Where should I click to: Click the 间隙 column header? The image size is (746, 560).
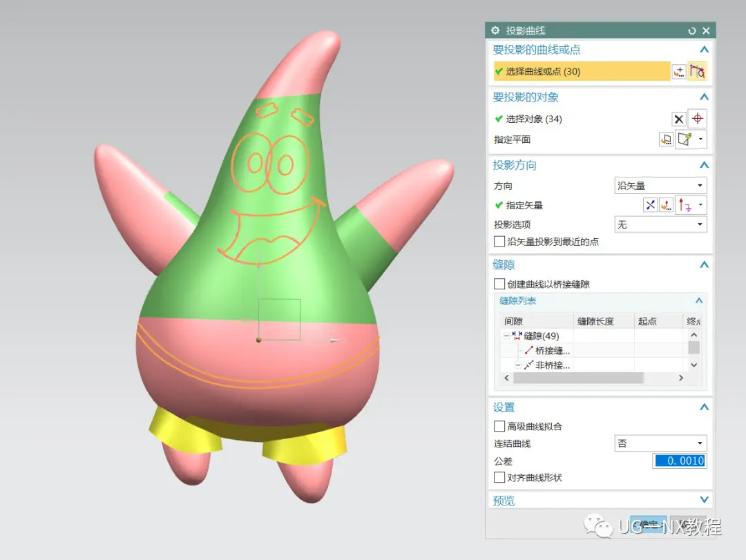point(537,321)
